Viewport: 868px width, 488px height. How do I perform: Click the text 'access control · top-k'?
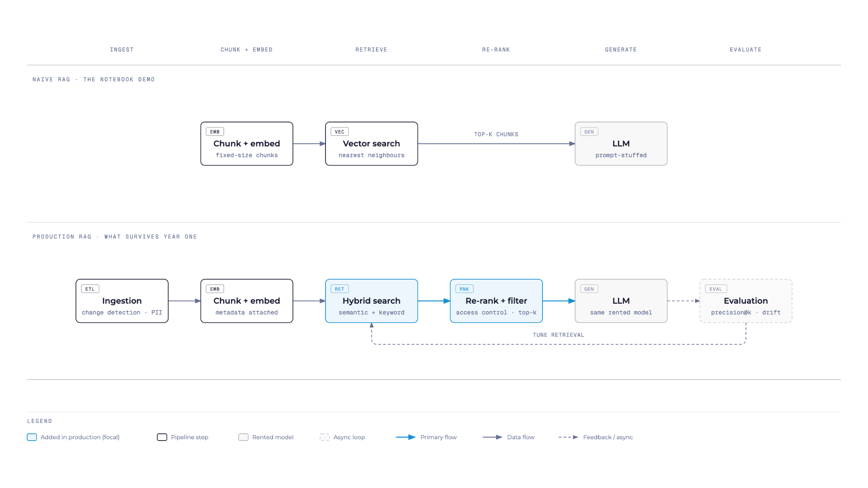click(x=496, y=313)
